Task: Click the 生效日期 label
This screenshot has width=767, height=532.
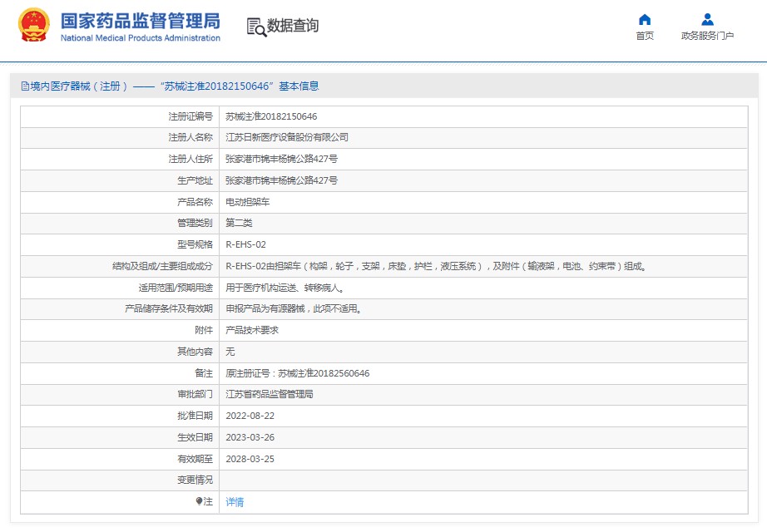Action: tap(195, 437)
